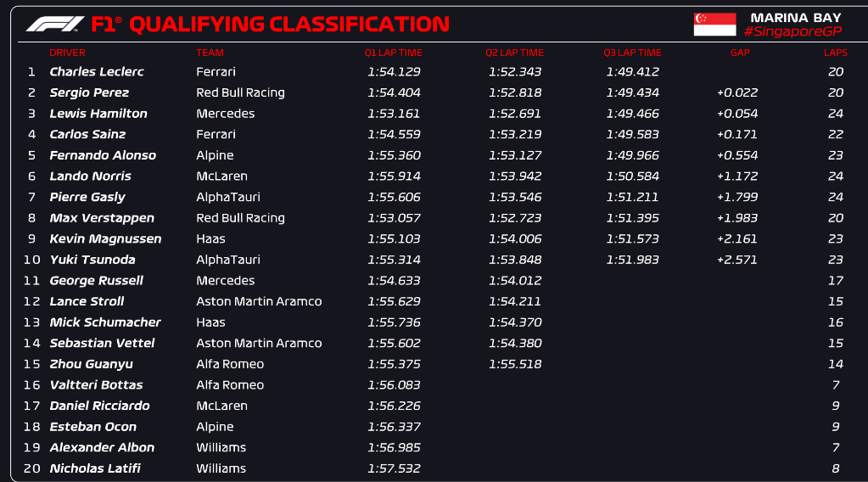Screen dimensions: 868x482
Task: Click Leclerc's Q3 time 1:49.412
Action: [x=632, y=72]
